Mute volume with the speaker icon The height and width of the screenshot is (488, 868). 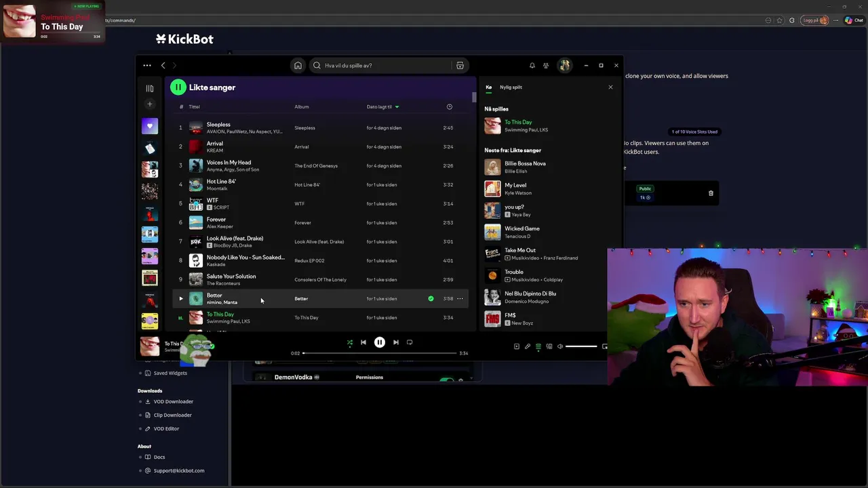click(x=560, y=346)
